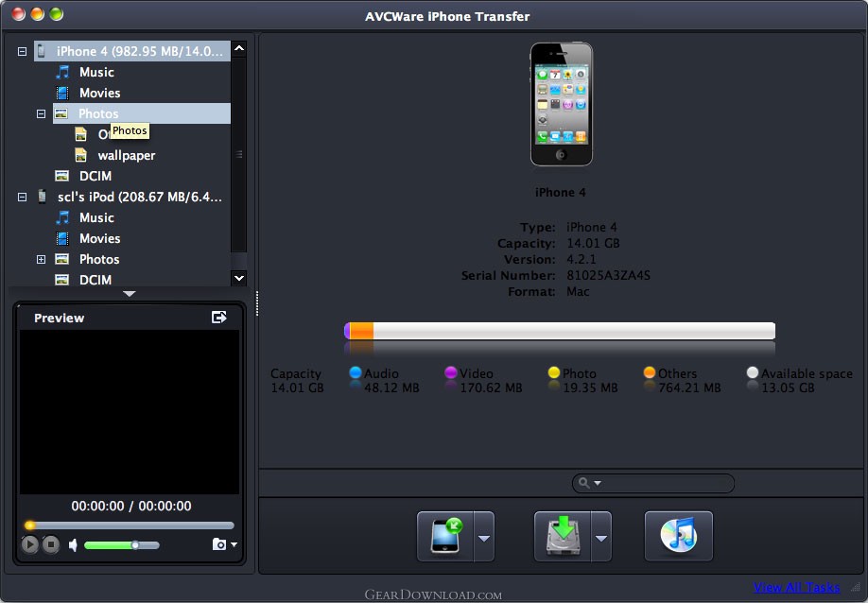Click the Video purple legend dot
868x603 pixels.
coord(451,372)
